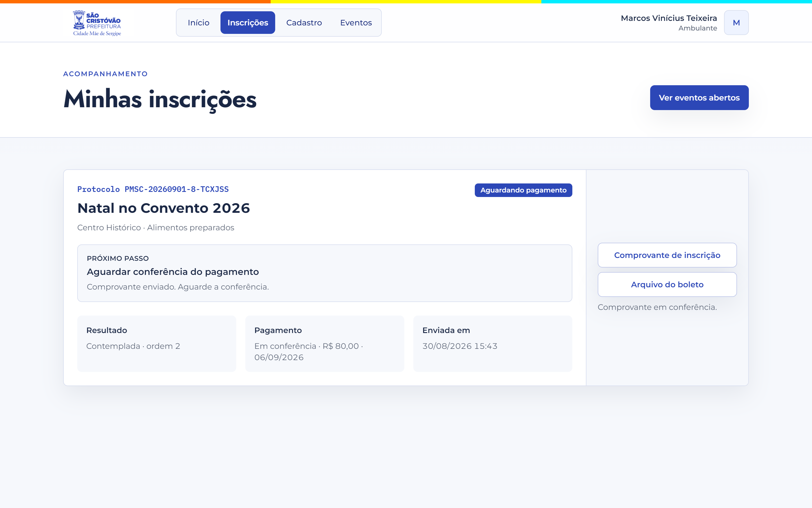This screenshot has width=812, height=508.
Task: Click the Pagamento card label
Action: (278, 330)
